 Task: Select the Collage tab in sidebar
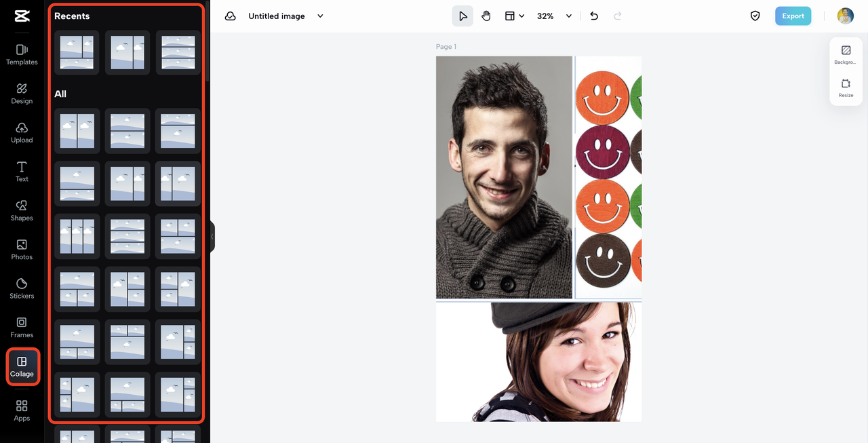pos(22,367)
